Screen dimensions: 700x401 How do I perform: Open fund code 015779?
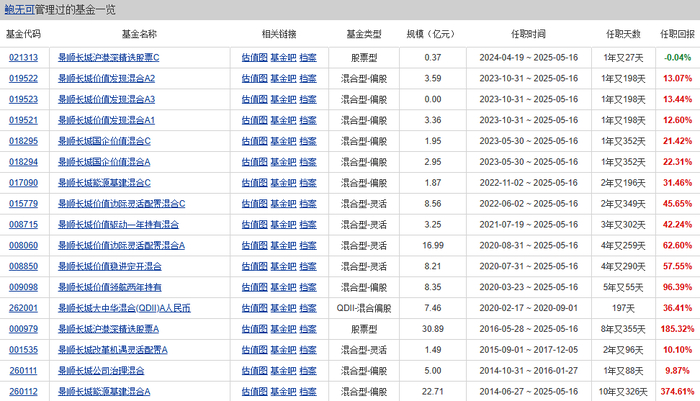pyautogui.click(x=24, y=204)
